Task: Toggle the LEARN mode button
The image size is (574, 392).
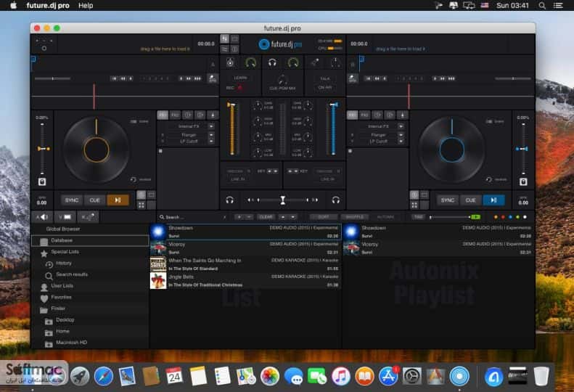Action: (x=240, y=78)
